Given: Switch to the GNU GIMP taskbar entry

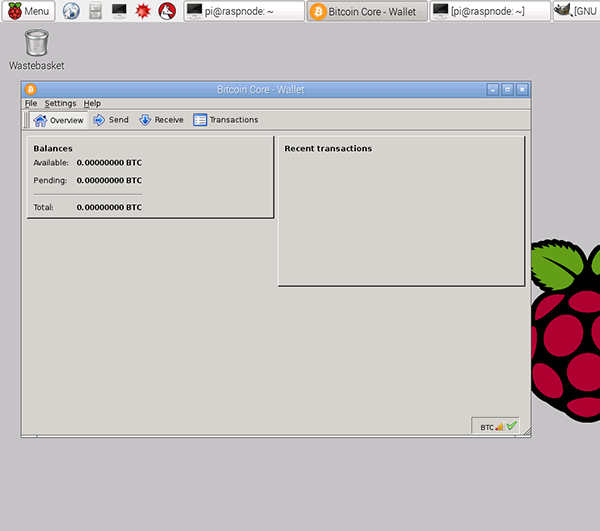Looking at the screenshot, I should pyautogui.click(x=576, y=11).
